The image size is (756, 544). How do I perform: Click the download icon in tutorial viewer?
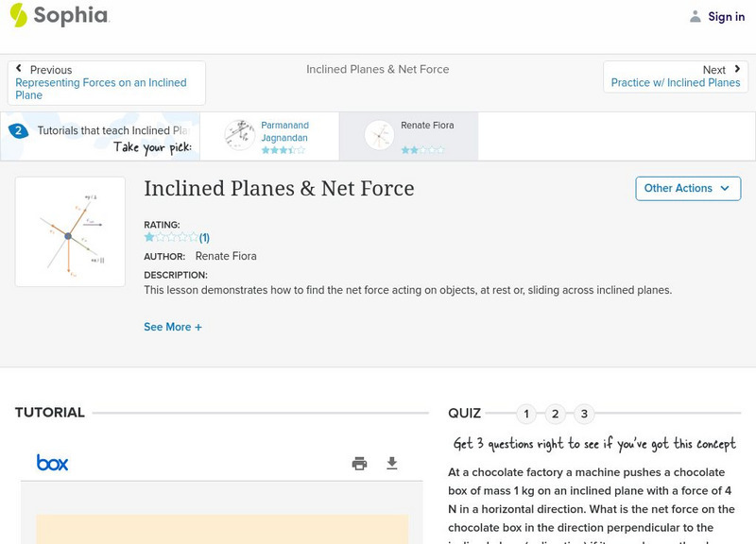coord(392,463)
